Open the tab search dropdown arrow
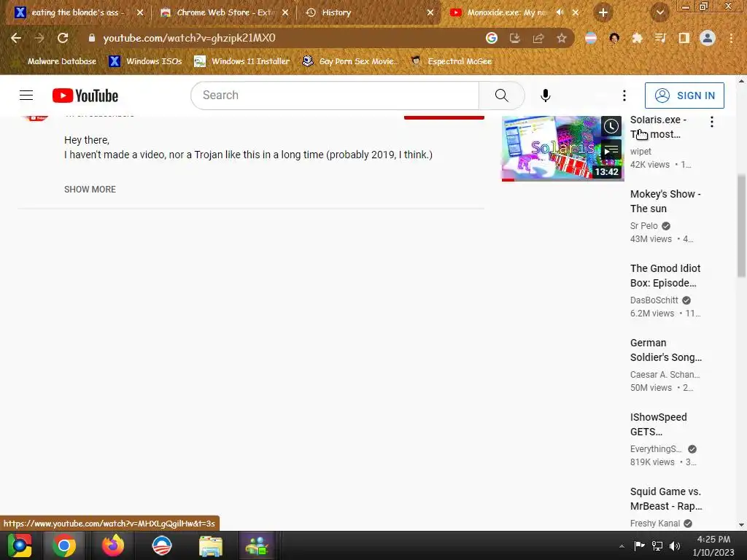Screen dimensions: 747x560 (659, 12)
